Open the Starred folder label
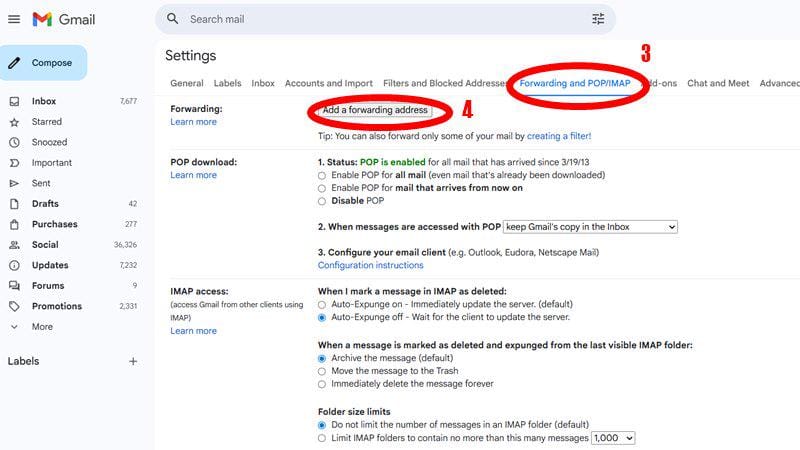This screenshot has width=800, height=450. [x=46, y=122]
